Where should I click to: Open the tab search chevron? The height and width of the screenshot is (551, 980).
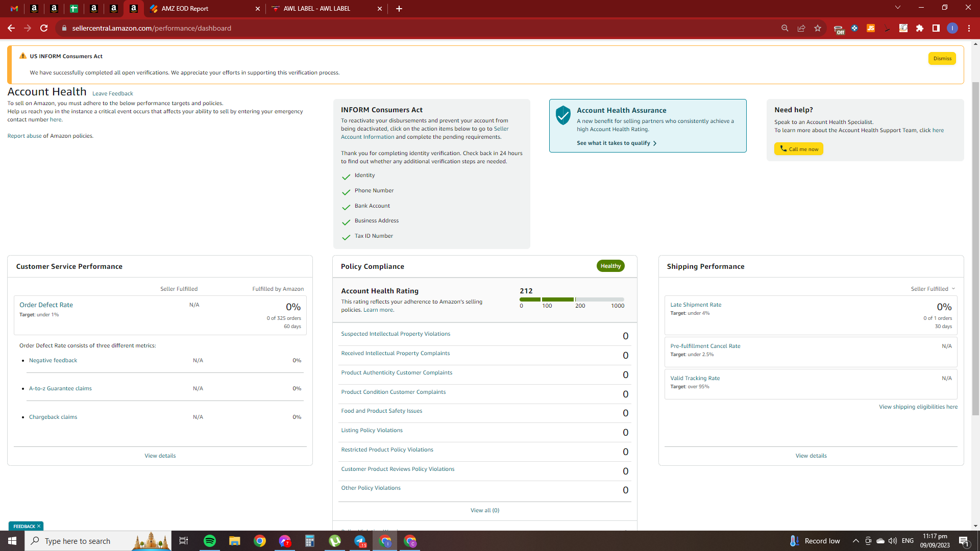pos(898,8)
